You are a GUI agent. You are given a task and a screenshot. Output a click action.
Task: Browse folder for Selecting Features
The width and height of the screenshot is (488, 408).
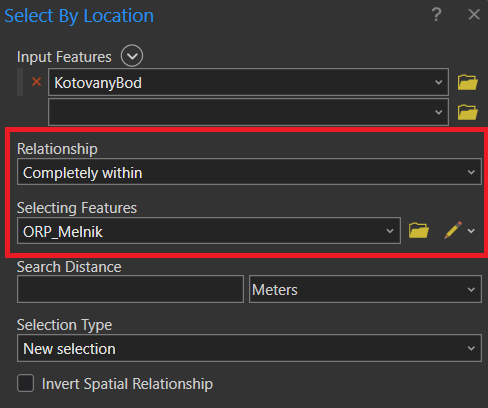tap(419, 230)
